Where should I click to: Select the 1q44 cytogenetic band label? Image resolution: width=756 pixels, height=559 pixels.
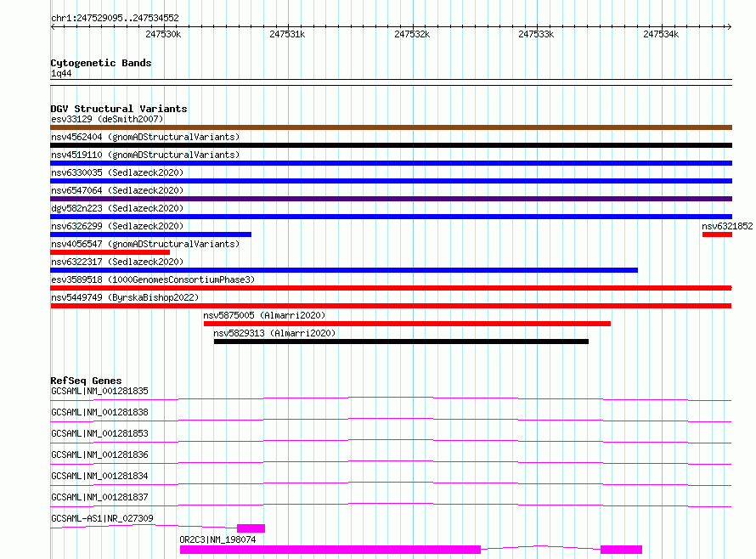61,73
